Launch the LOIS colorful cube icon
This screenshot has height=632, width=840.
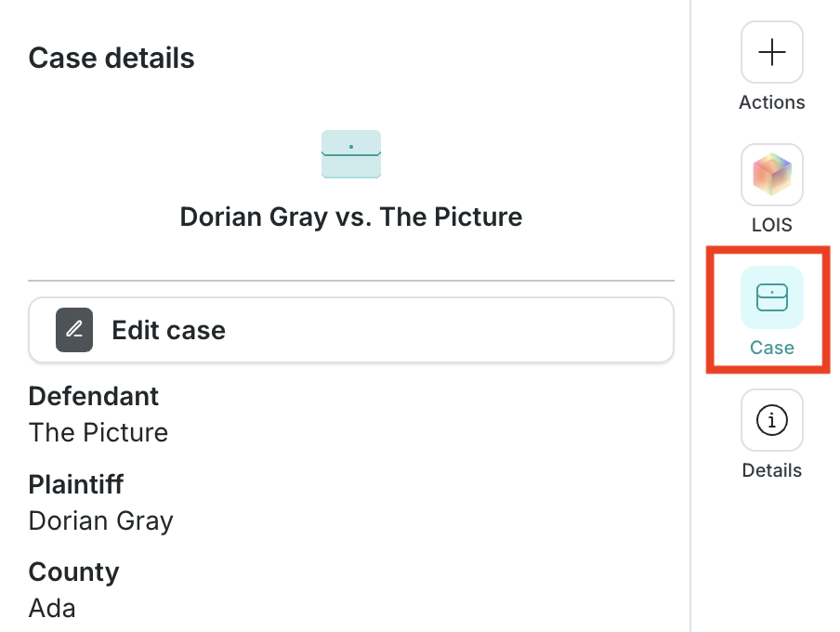coord(771,174)
